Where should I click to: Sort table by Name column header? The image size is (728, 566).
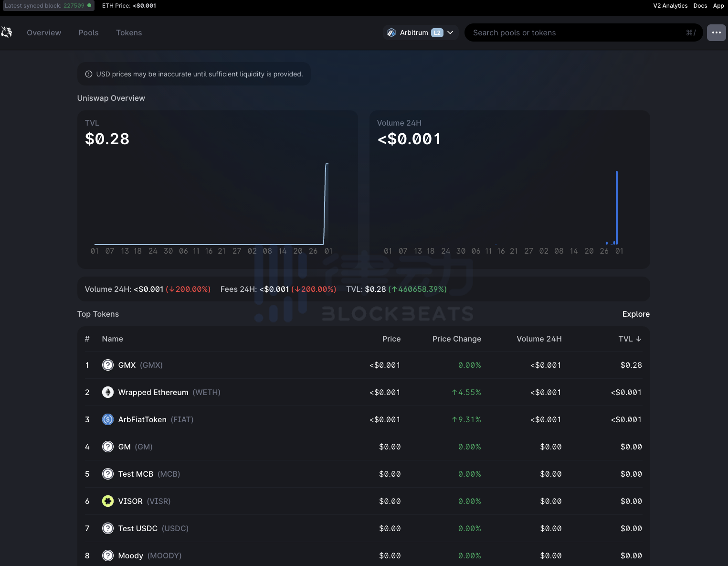tap(113, 339)
